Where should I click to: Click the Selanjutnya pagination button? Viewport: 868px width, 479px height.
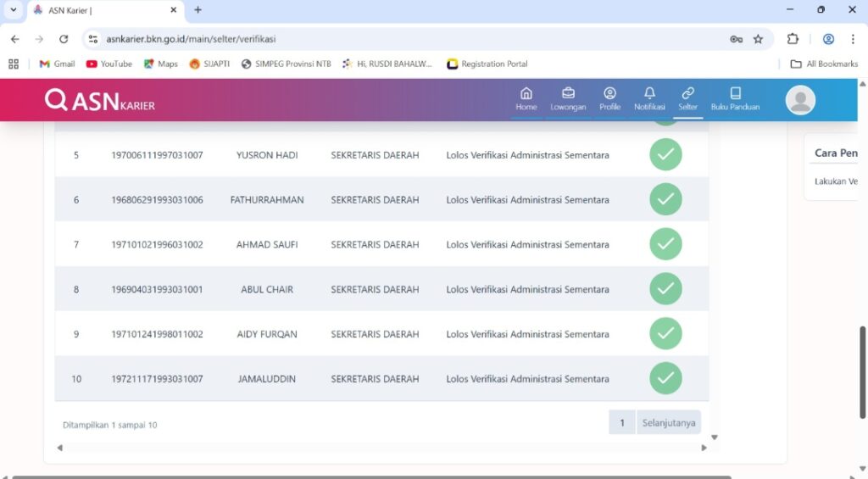point(669,422)
